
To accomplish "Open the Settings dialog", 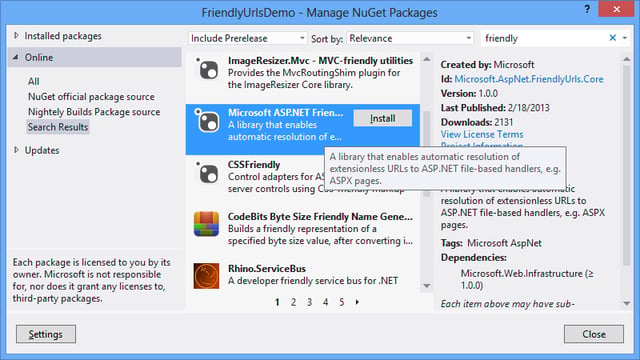I will (x=46, y=334).
